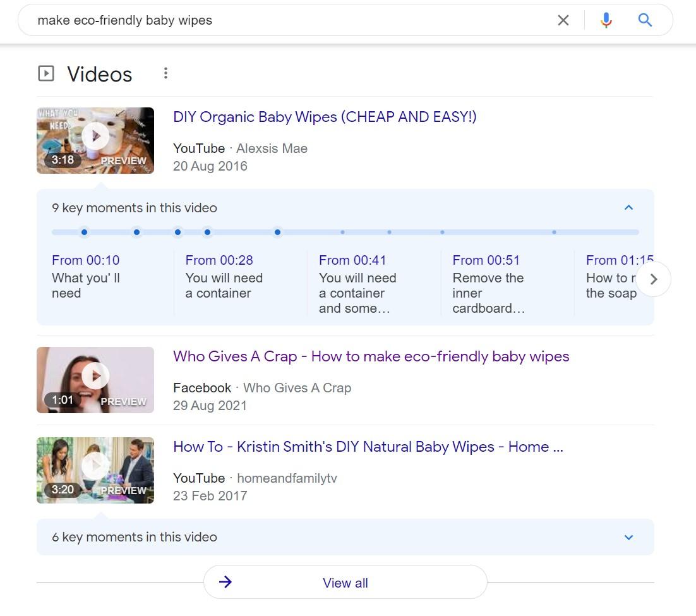This screenshot has width=696, height=616.
Task: Open moment From 00:10 What you'll need
Action: point(86,276)
